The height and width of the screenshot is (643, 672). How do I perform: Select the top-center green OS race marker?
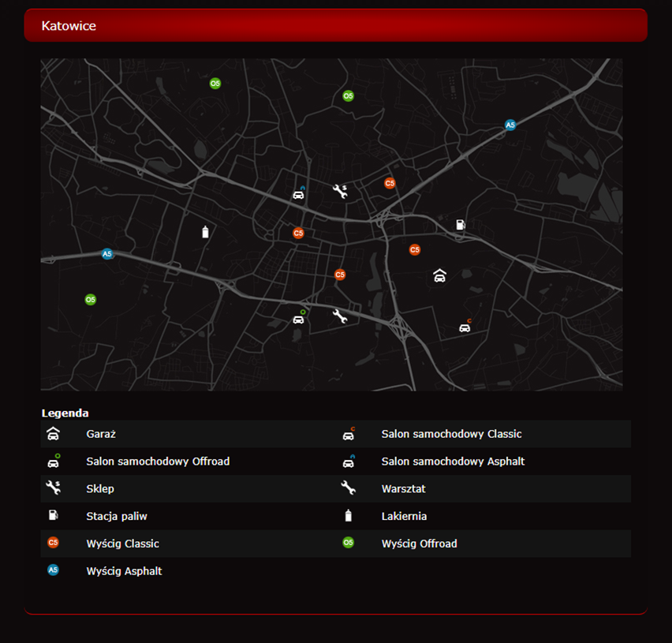click(x=348, y=96)
